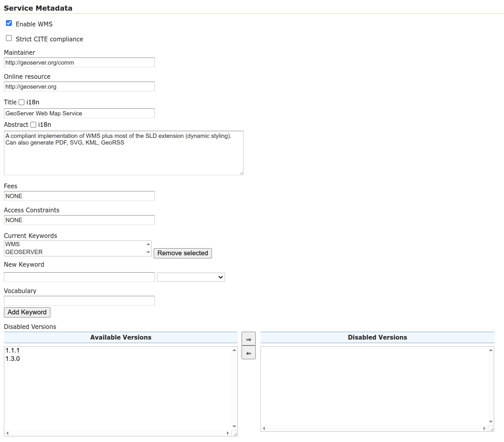Toggle the Title i18n checkbox
Image resolution: width=504 pixels, height=442 pixels.
click(x=22, y=102)
